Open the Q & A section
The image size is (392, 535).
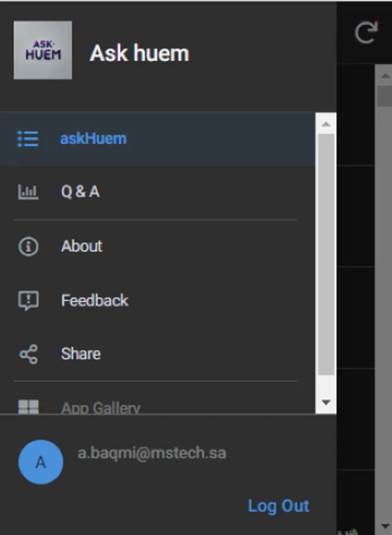pyautogui.click(x=80, y=192)
